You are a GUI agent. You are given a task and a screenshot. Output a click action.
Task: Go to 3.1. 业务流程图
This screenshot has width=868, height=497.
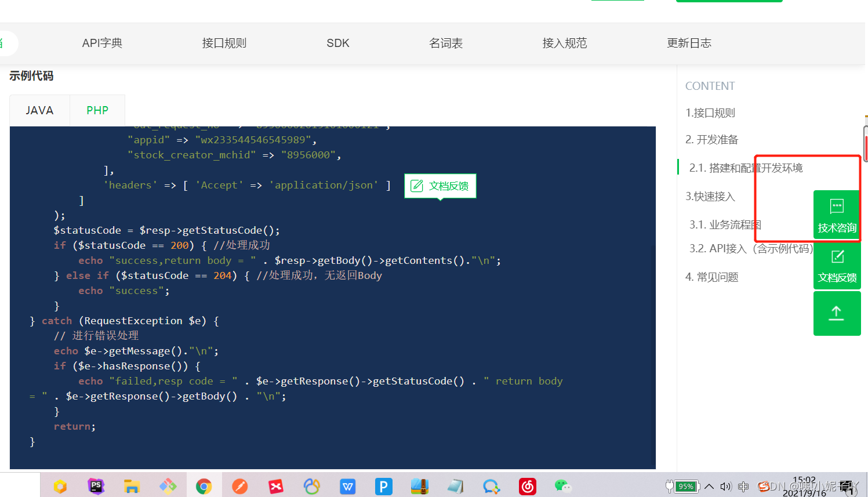725,225
